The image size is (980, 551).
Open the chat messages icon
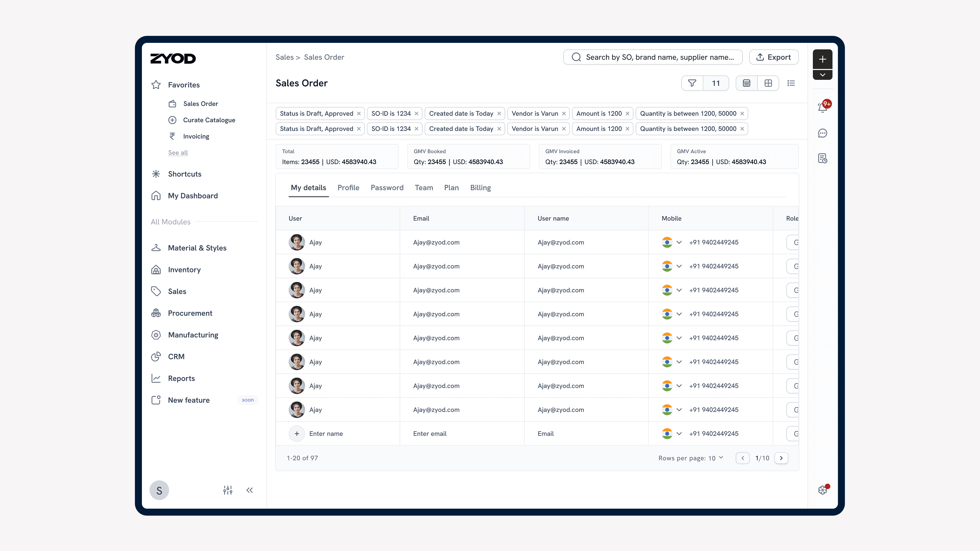(823, 133)
